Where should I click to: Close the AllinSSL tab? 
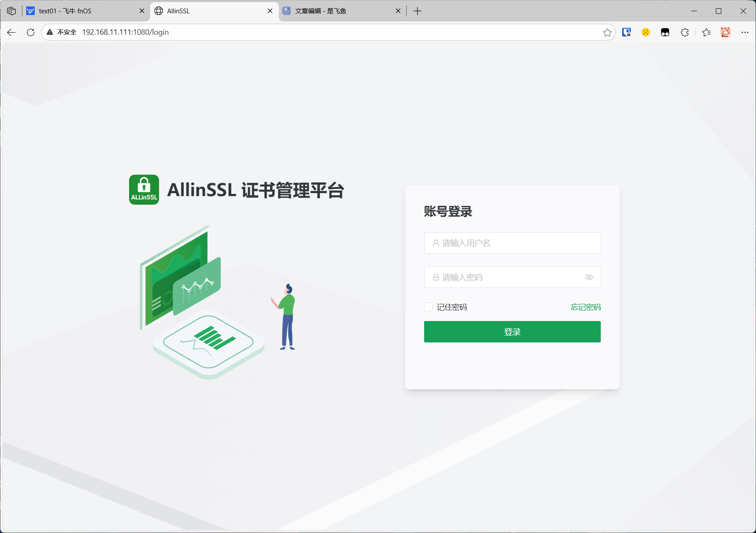point(270,11)
